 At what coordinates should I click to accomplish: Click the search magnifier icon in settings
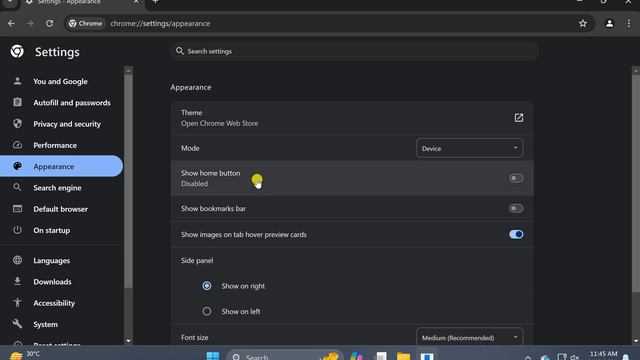(180, 51)
